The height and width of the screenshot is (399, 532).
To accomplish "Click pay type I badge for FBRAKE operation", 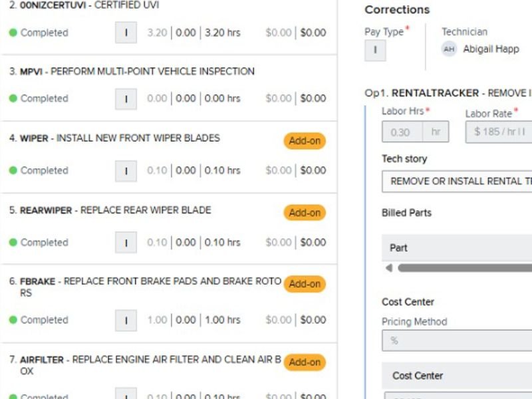I will pos(126,321).
